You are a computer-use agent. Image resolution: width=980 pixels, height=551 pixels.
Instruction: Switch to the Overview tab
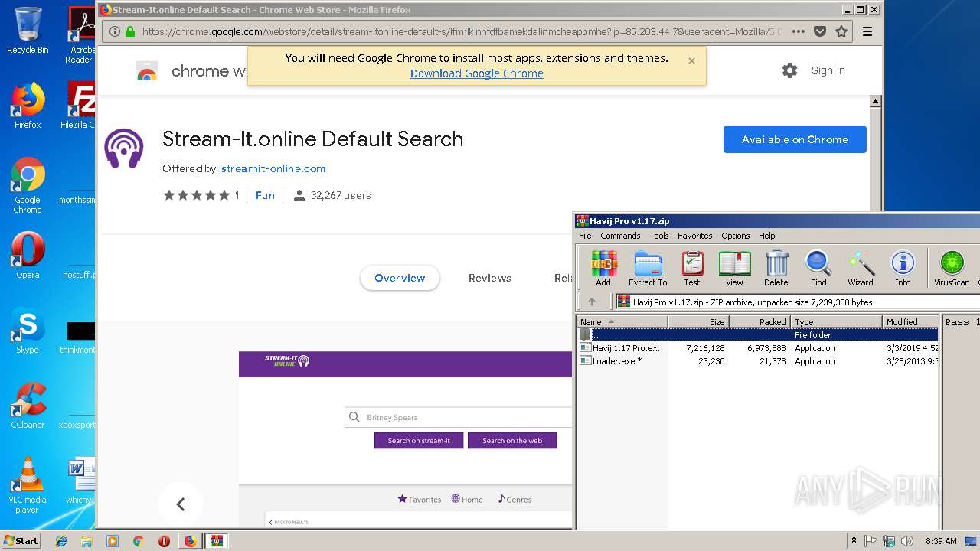coord(400,278)
